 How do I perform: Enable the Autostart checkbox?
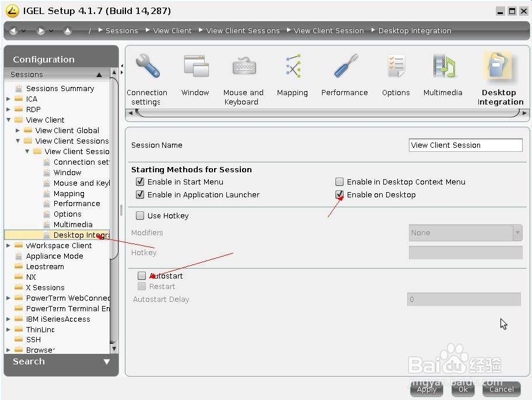point(142,276)
